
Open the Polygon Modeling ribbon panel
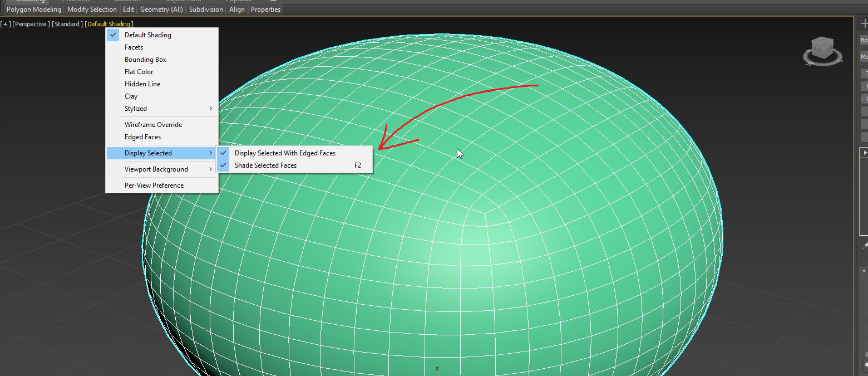(33, 9)
